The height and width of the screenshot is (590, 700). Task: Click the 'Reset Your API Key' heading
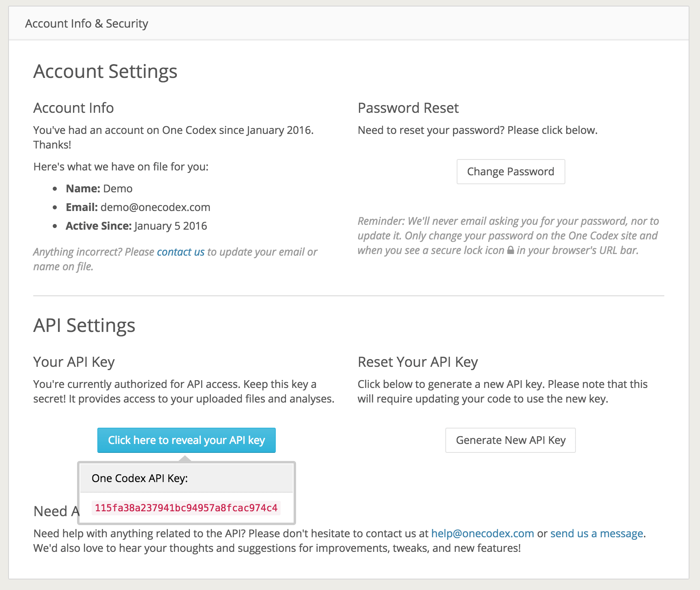tap(418, 362)
